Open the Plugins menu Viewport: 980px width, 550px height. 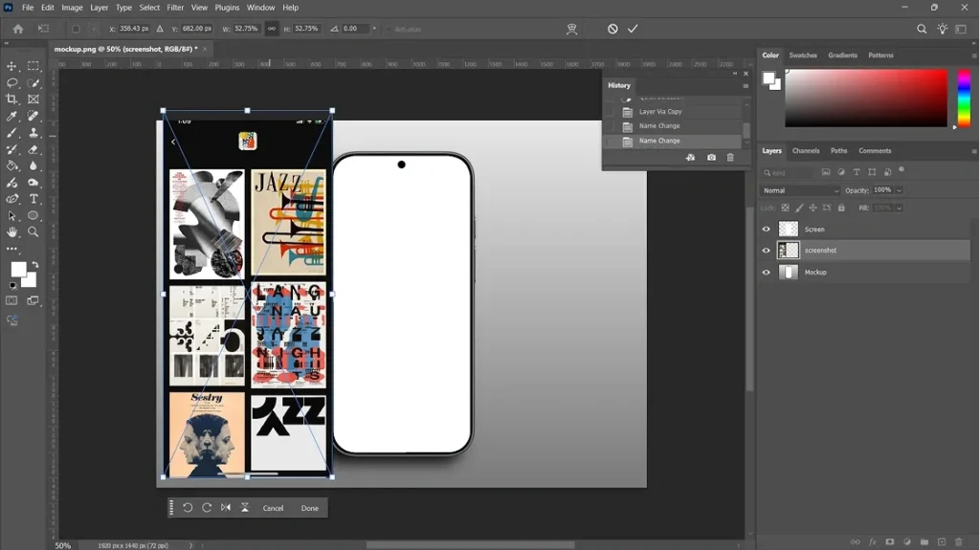(x=227, y=8)
